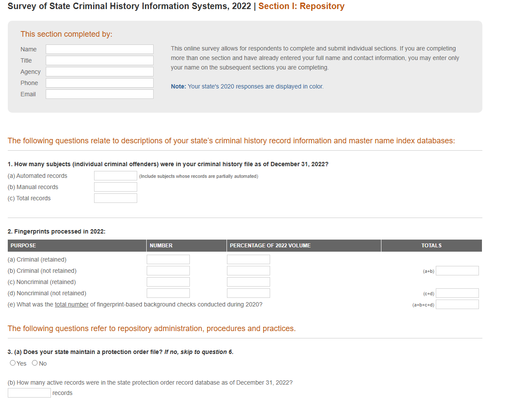Click the (a+b+c+d) grand total field
The image size is (532, 398).
[x=457, y=304]
